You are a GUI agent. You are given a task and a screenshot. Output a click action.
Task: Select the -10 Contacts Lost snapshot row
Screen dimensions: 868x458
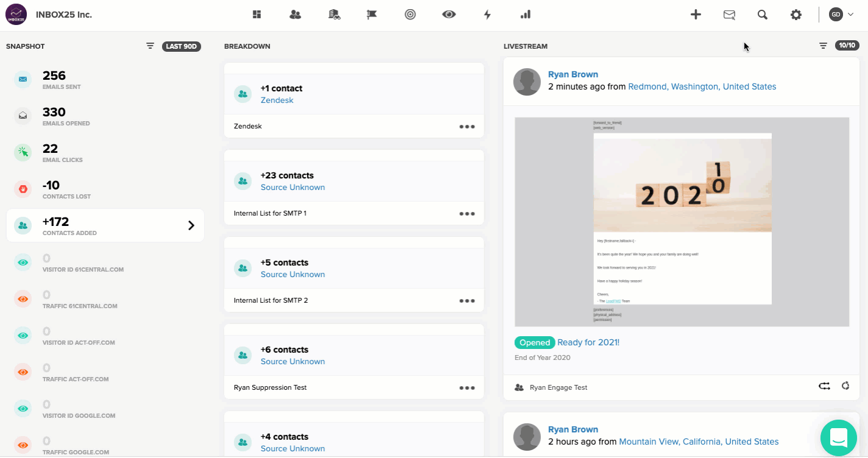(x=105, y=189)
